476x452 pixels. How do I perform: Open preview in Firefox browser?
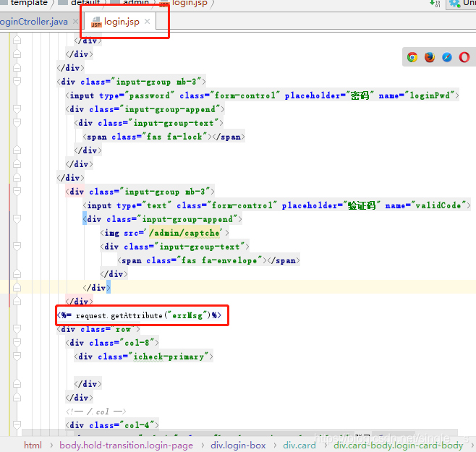click(430, 57)
